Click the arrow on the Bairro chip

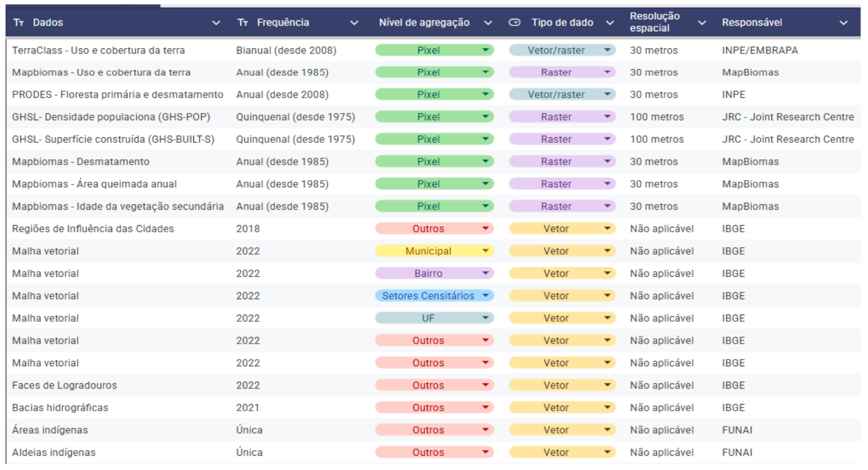coord(486,273)
